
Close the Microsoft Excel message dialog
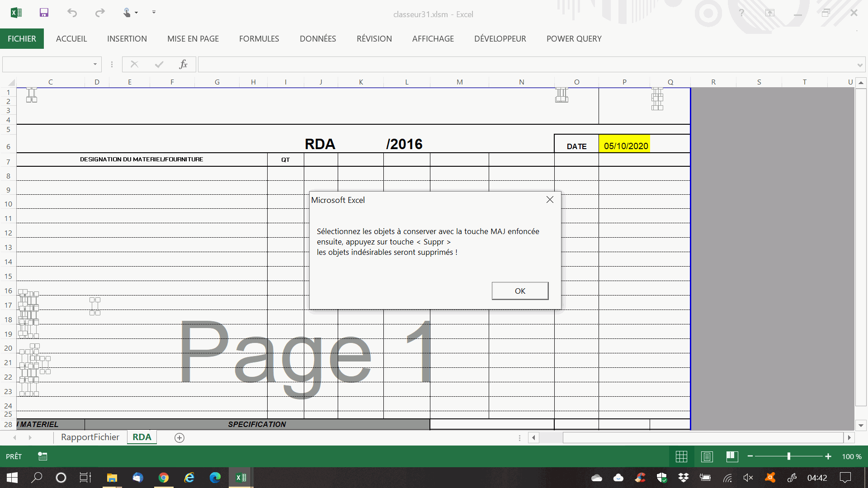click(550, 200)
